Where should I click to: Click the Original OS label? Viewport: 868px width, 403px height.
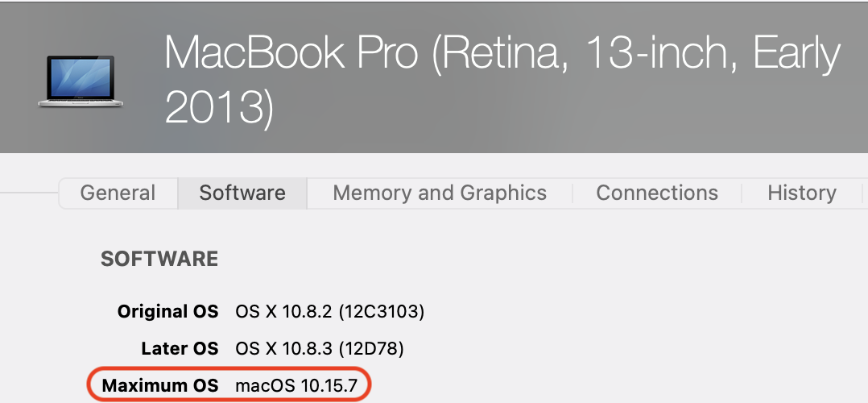[167, 311]
